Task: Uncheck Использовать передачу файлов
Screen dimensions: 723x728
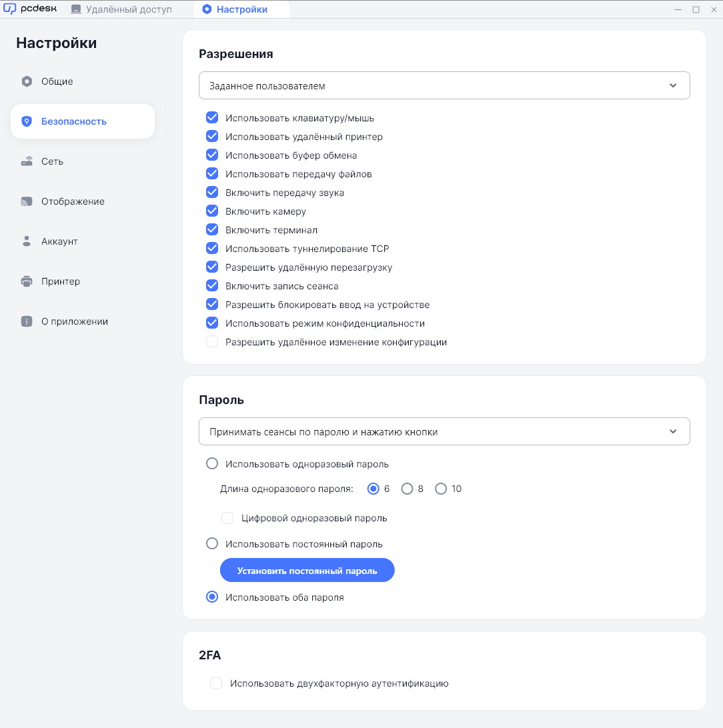Action: pyautogui.click(x=212, y=173)
